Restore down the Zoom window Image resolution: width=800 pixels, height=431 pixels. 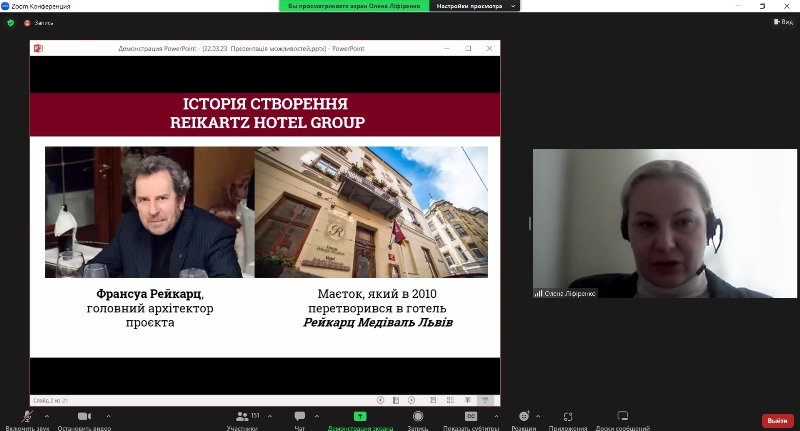[x=762, y=6]
